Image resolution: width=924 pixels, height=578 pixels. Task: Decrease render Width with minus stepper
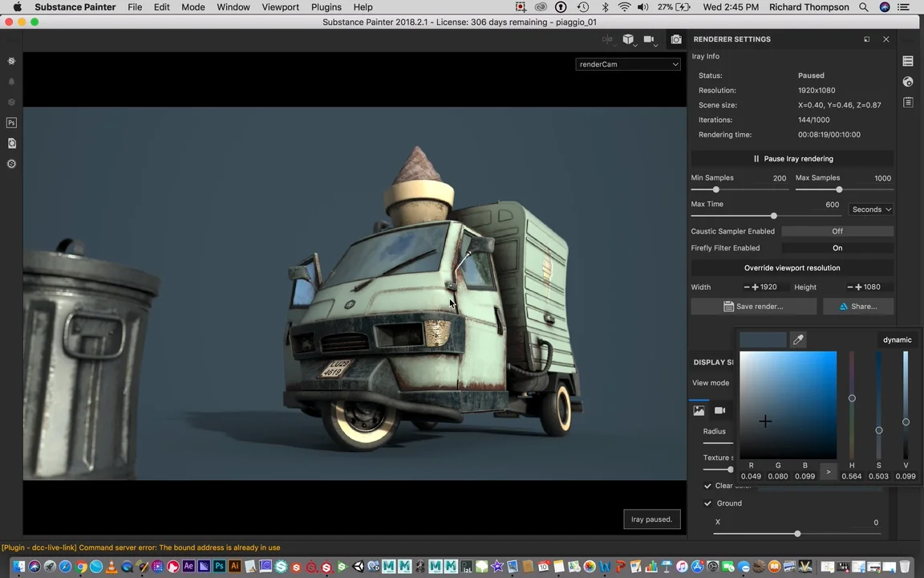click(x=747, y=287)
